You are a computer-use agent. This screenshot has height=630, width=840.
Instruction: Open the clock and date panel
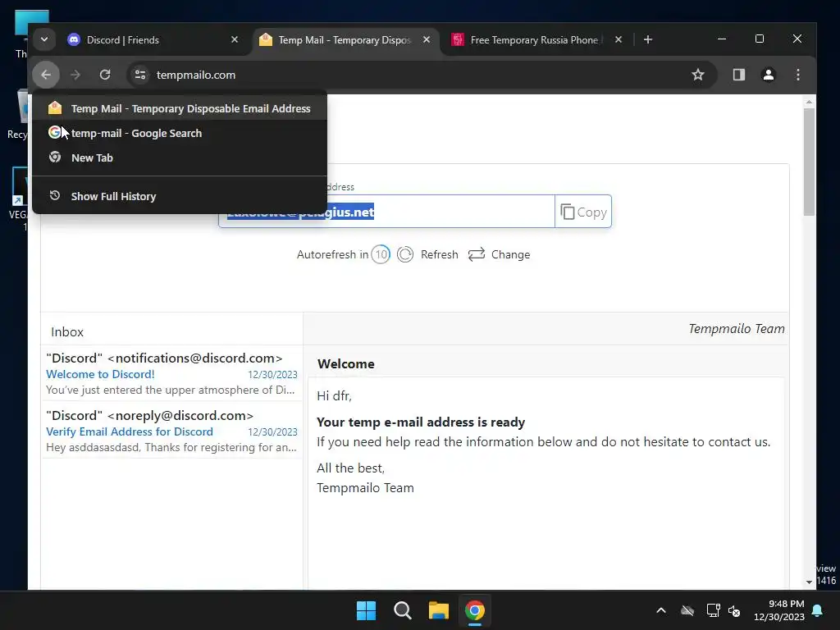[779, 610]
